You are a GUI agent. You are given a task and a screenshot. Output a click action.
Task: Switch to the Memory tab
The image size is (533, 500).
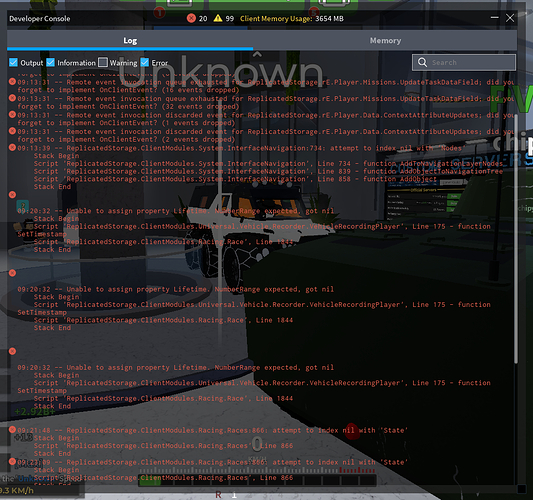click(385, 40)
